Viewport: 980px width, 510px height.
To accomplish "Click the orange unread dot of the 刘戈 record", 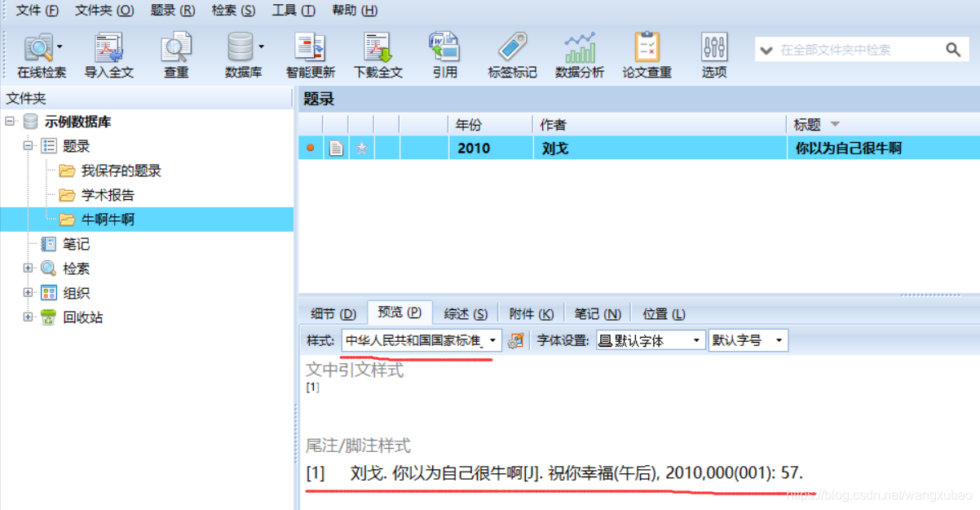I will pyautogui.click(x=310, y=149).
